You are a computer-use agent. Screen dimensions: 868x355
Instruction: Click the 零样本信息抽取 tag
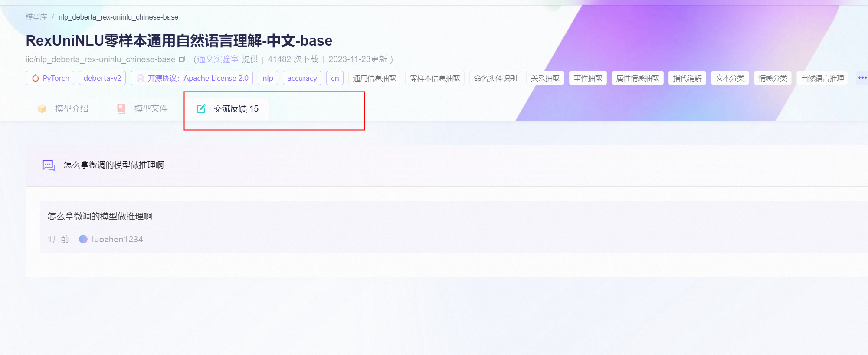pos(435,78)
